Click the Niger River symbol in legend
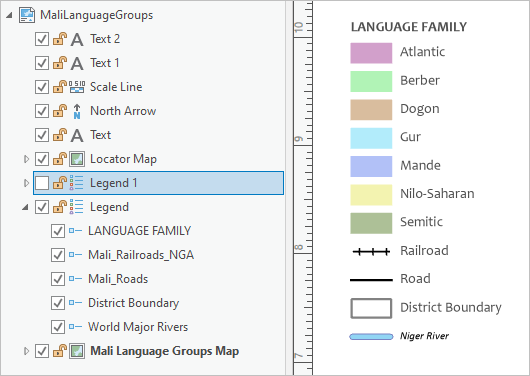Viewport: 530px width, 376px height. click(371, 336)
